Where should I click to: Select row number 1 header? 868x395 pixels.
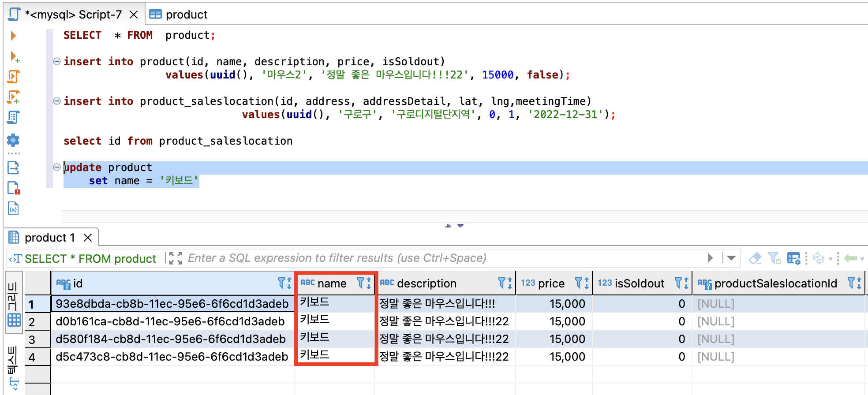38,304
